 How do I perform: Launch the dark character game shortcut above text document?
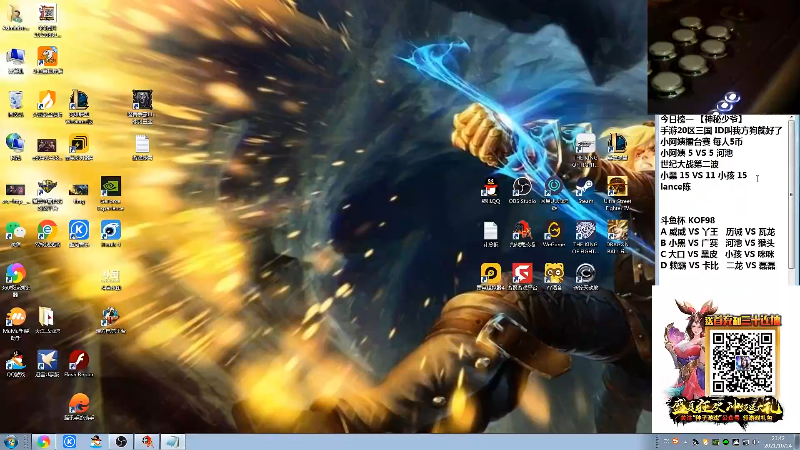click(142, 107)
